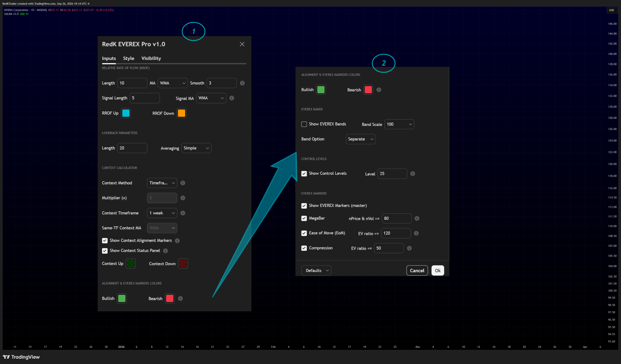Image resolution: width=621 pixels, height=364 pixels.
Task: Click the Ok button
Action: click(x=438, y=271)
